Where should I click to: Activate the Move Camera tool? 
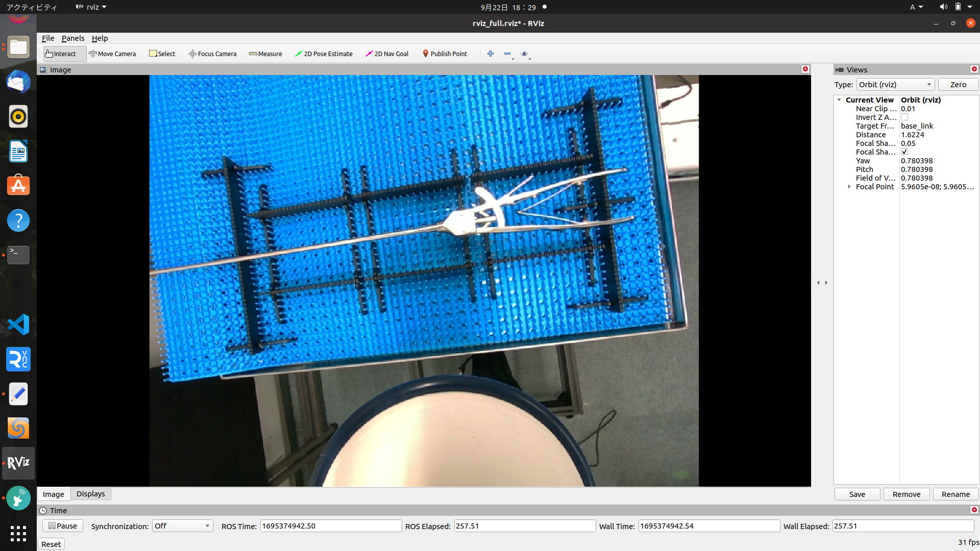[x=112, y=54]
